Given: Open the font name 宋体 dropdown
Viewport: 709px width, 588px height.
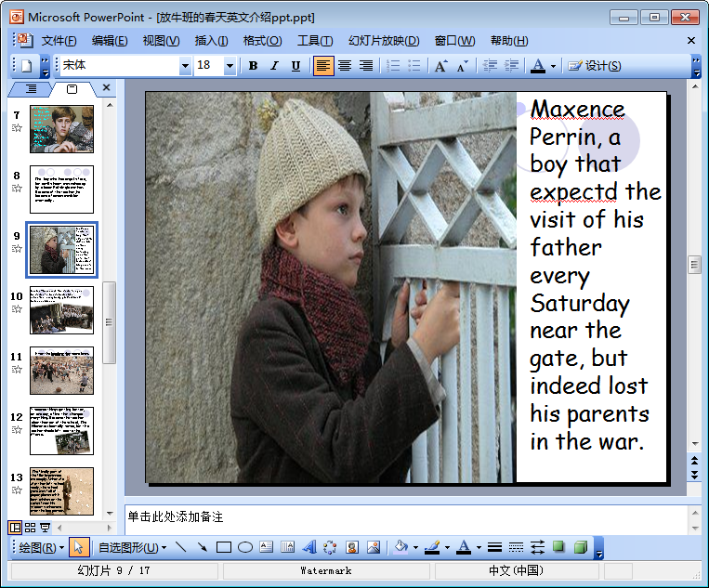Looking at the screenshot, I should coord(185,66).
